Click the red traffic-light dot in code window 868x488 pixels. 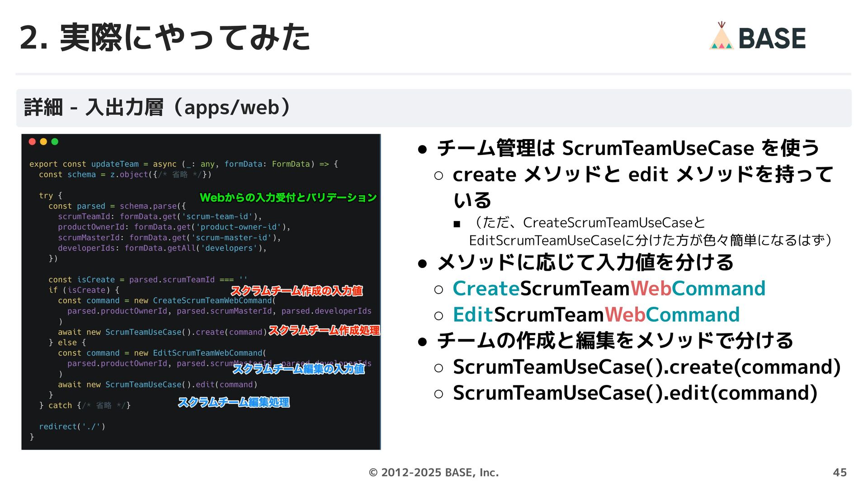pyautogui.click(x=32, y=141)
